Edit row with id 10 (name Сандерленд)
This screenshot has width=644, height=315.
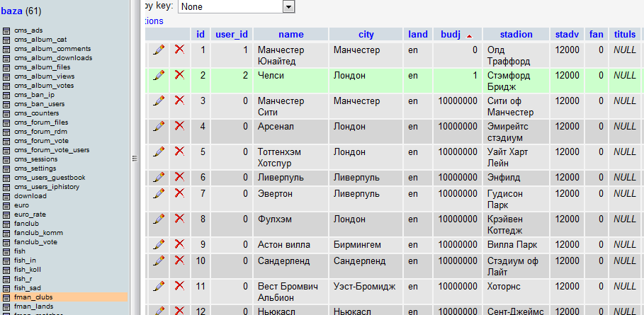pos(159,260)
